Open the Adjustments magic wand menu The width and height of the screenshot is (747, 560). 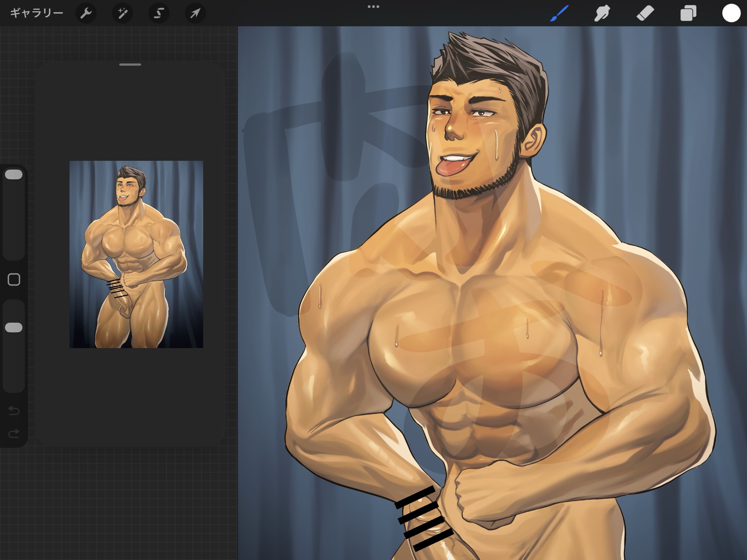[x=122, y=13]
